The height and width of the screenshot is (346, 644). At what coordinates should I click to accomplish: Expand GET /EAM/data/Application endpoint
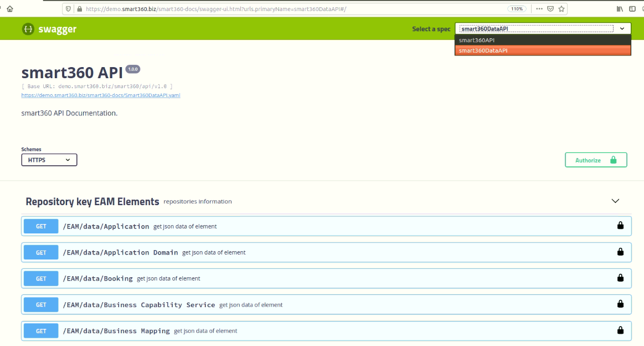pyautogui.click(x=326, y=226)
